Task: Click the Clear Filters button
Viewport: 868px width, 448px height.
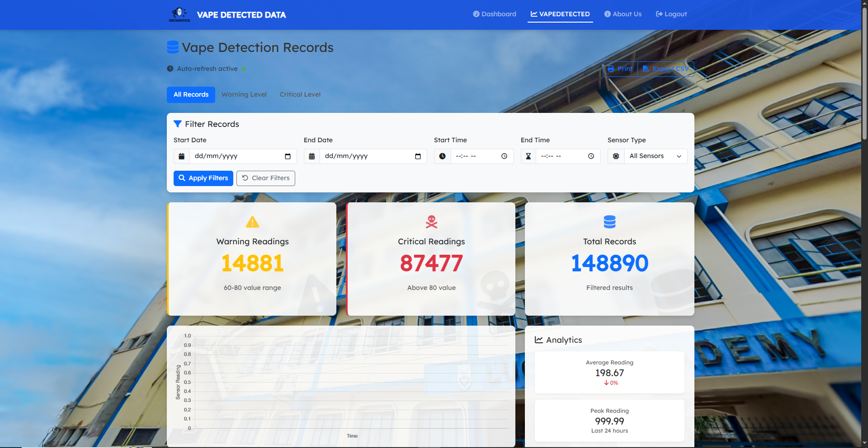Action: click(x=266, y=178)
